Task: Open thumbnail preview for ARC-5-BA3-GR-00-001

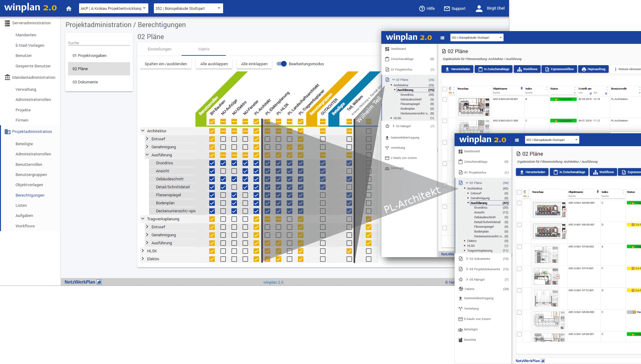Action: [474, 107]
